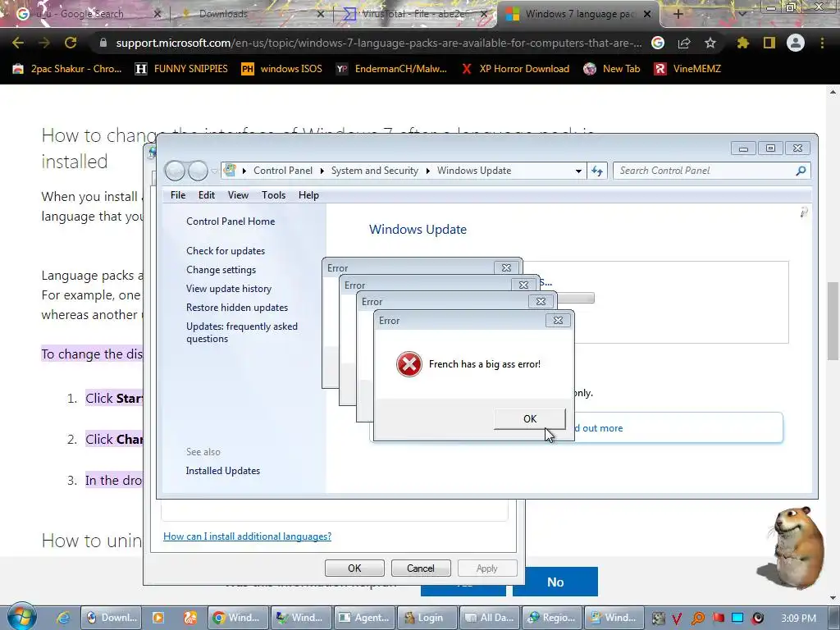Click the webpage vertical scrollbar thumb
The image size is (840, 630).
(833, 321)
